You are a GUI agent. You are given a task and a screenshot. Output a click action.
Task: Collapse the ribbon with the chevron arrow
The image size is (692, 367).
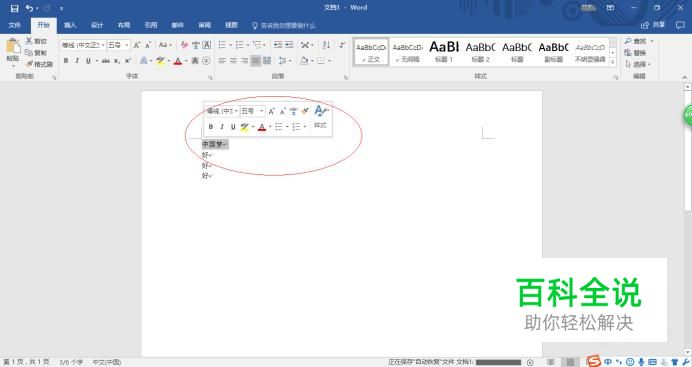tap(684, 77)
